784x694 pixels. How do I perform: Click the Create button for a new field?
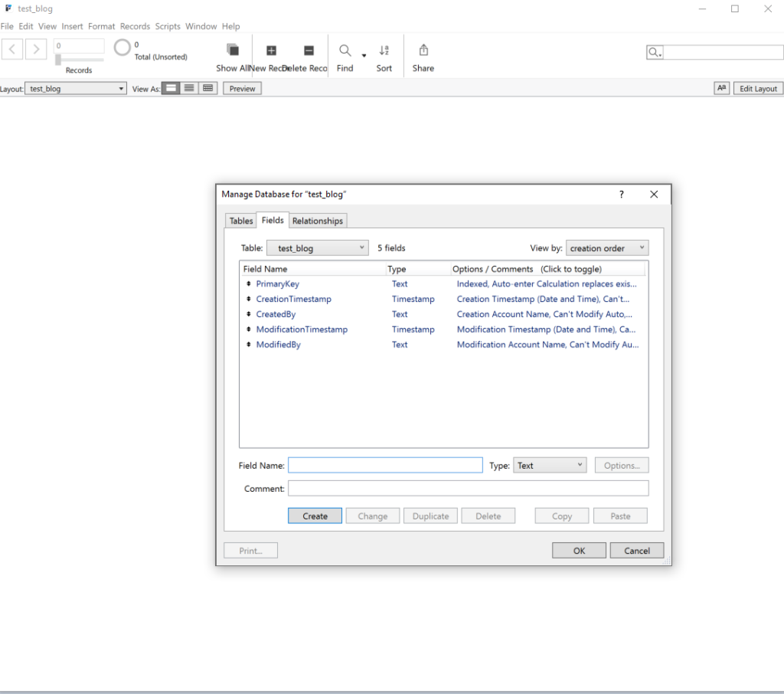[314, 516]
